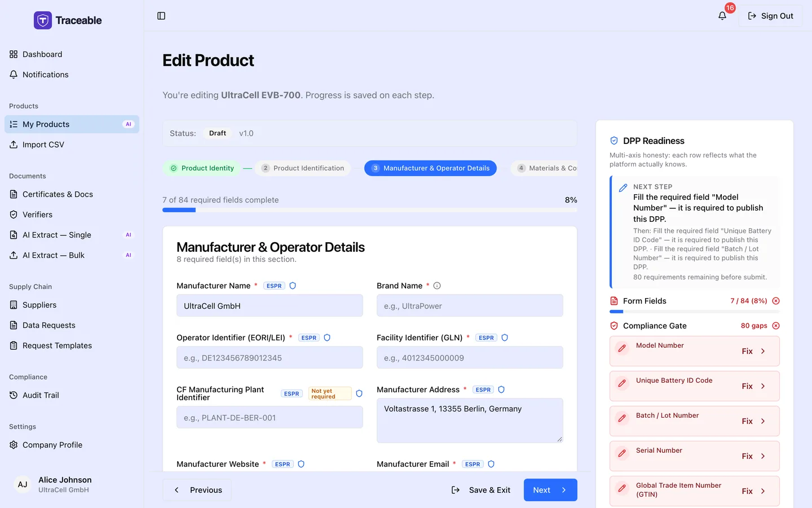The height and width of the screenshot is (508, 812).
Task: Expand Unique Battery ID Code fix chevron
Action: click(x=763, y=386)
